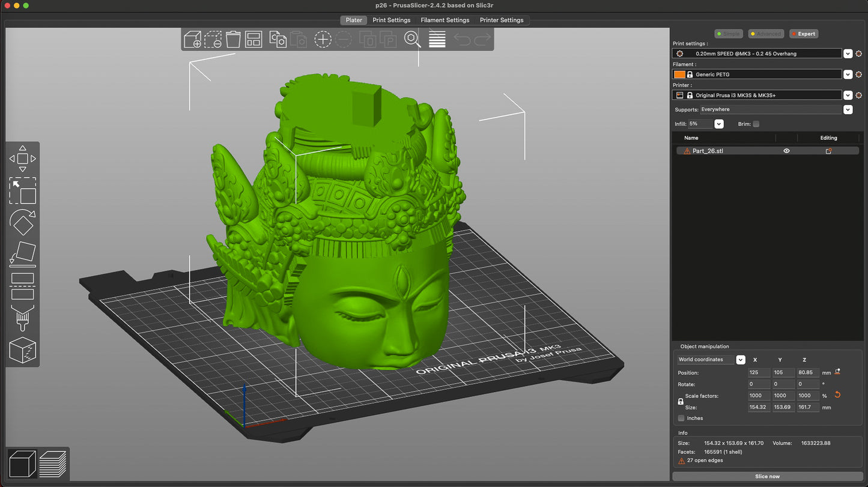Toggle the Inches checkbox
The height and width of the screenshot is (487, 868).
(x=681, y=418)
